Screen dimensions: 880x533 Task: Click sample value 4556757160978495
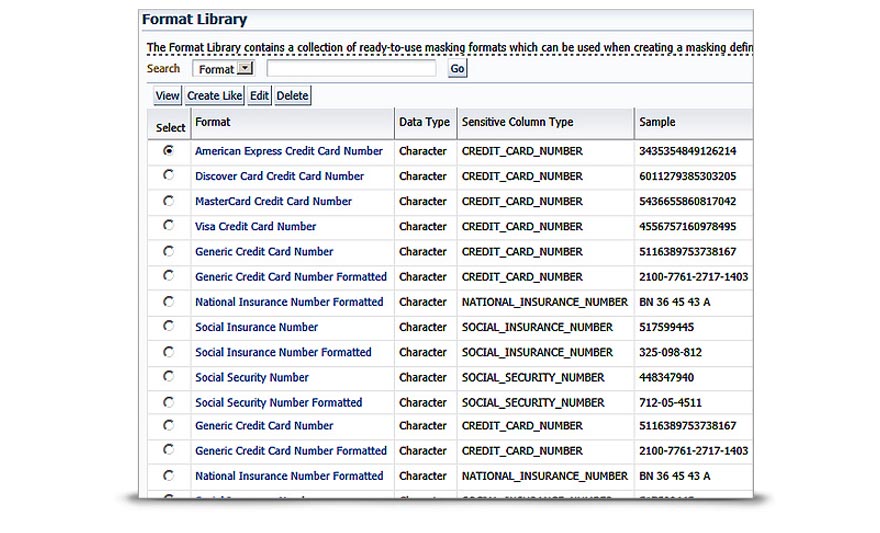click(x=688, y=227)
